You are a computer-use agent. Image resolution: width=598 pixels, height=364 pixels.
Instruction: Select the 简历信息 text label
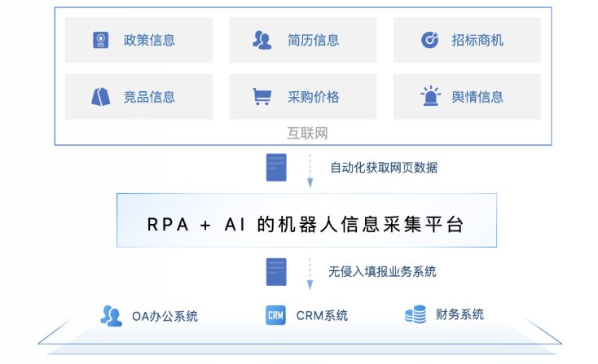pos(313,40)
